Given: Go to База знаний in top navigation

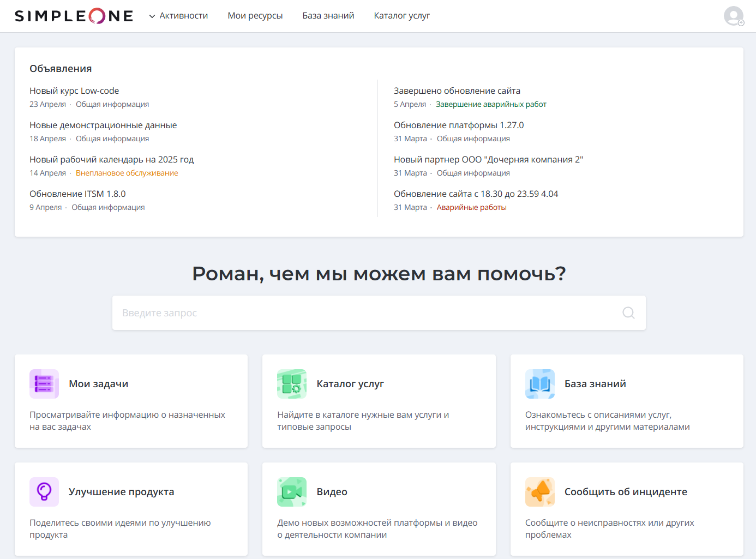Looking at the screenshot, I should (328, 16).
